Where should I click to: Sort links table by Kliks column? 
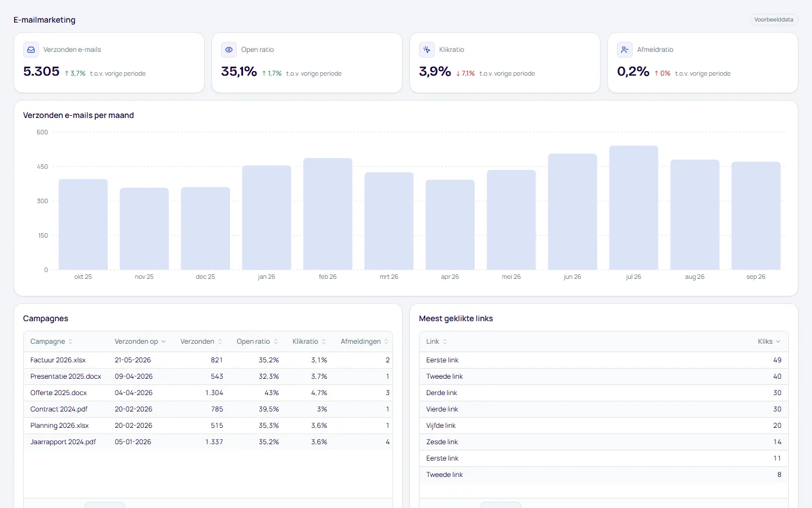pos(769,341)
